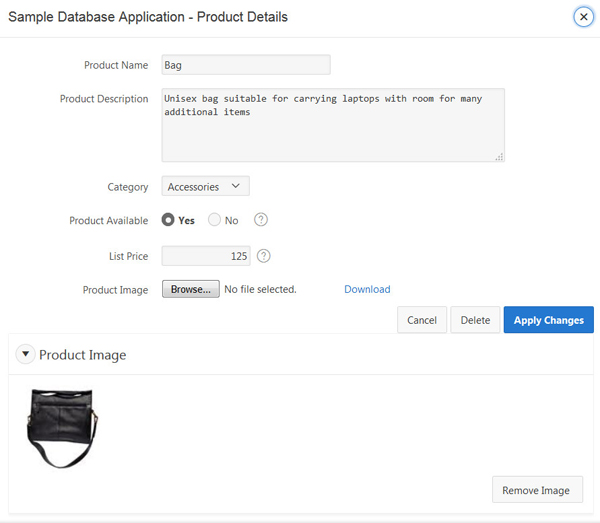Image resolution: width=600 pixels, height=523 pixels.
Task: Apply Changes to the product
Action: (548, 320)
